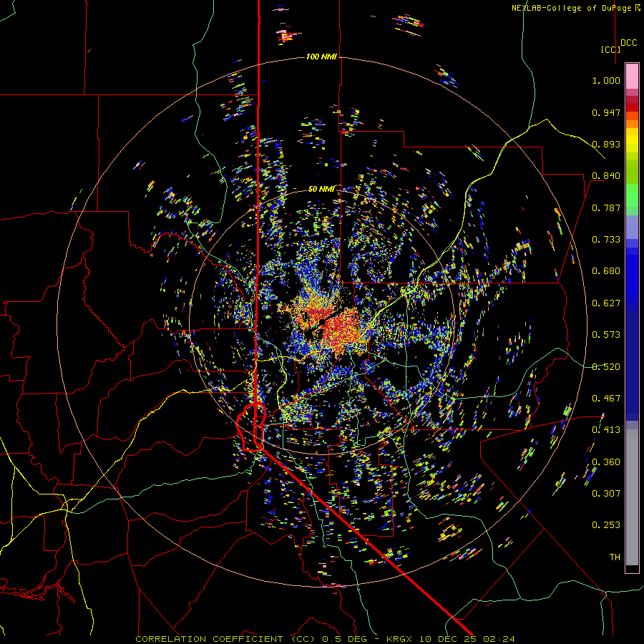Click the NEXLAB-College of DuPage header text
Viewport: 644px width, 644px height.
point(576,8)
